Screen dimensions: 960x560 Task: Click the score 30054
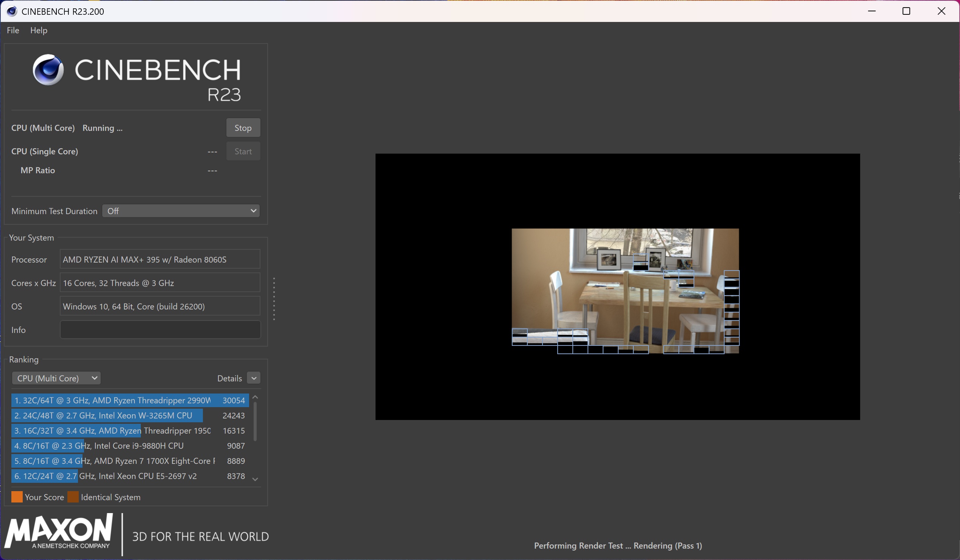point(234,400)
